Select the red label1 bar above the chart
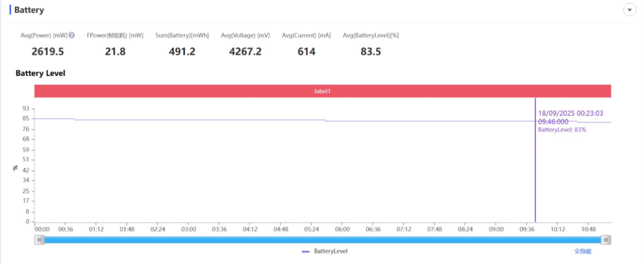Viewport: 644px width, 264px height. (323, 91)
